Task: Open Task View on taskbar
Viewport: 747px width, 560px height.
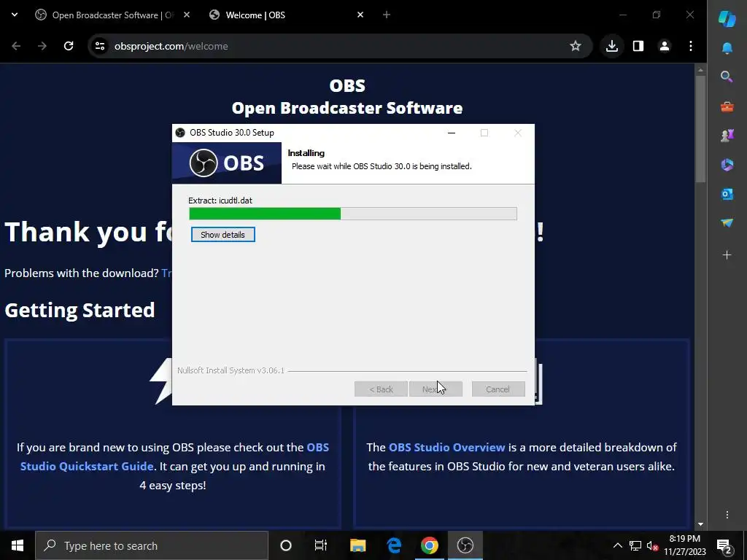Action: click(x=321, y=545)
